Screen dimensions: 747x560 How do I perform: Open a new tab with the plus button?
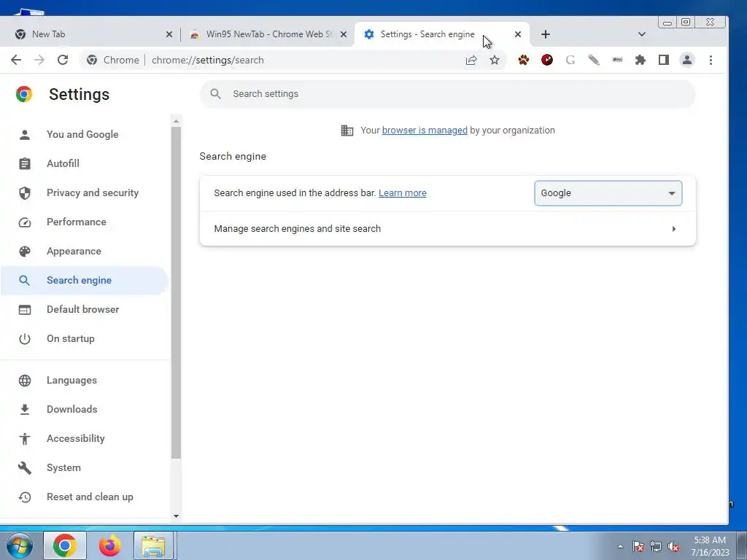pyautogui.click(x=546, y=34)
